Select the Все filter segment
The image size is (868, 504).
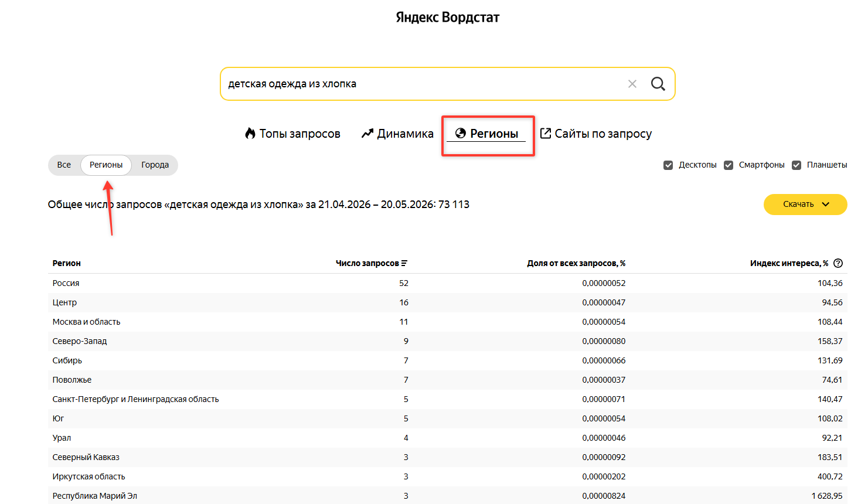point(64,165)
